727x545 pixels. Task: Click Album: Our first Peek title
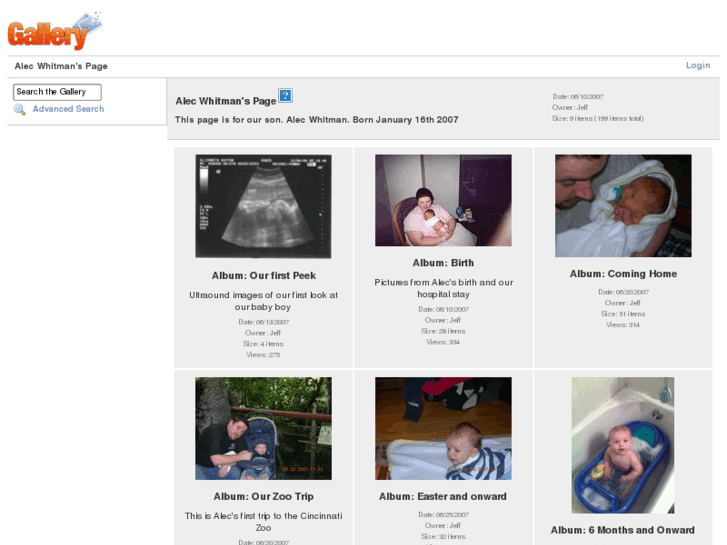pos(264,276)
